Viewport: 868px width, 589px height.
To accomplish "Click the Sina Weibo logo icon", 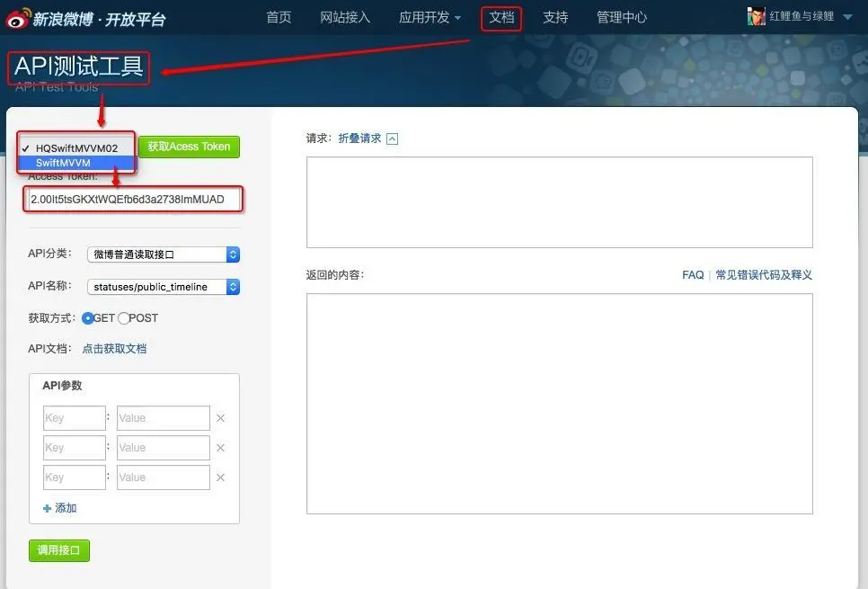I will pos(18,18).
